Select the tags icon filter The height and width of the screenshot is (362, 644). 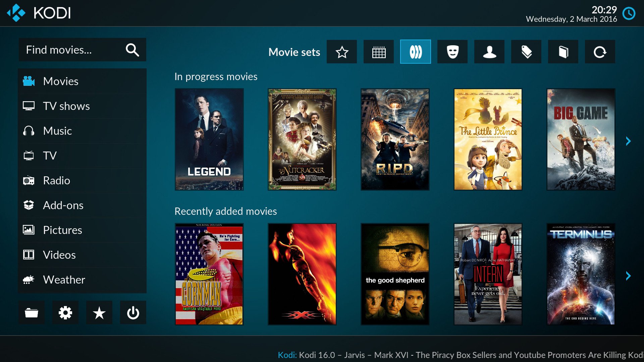tap(526, 52)
